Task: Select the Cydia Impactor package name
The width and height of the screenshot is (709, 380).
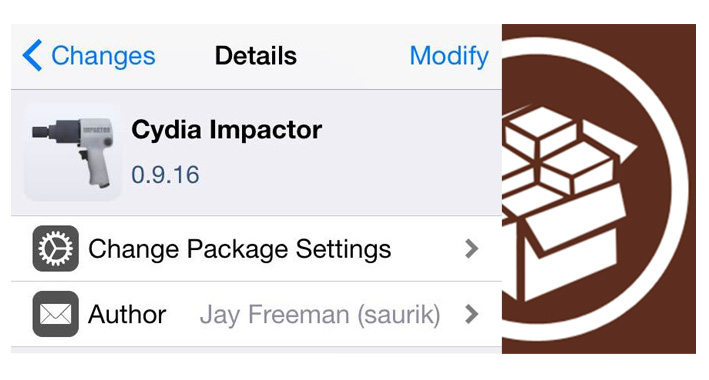Action: point(227,130)
